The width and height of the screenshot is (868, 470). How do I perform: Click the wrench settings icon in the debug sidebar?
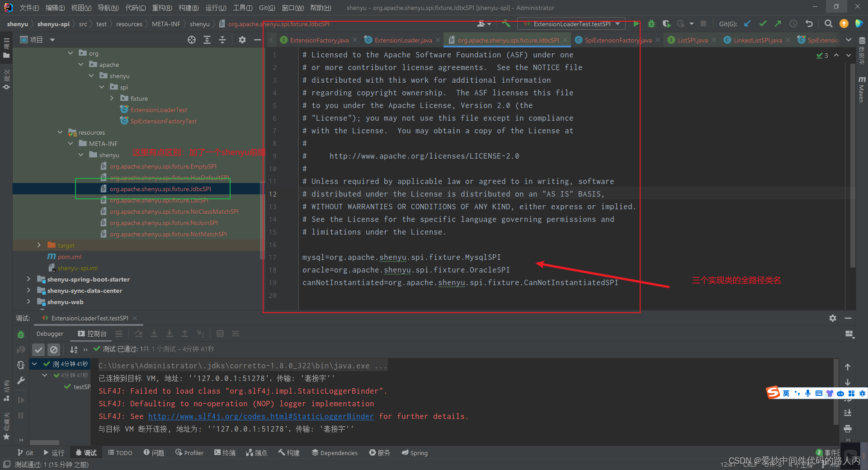click(x=21, y=381)
